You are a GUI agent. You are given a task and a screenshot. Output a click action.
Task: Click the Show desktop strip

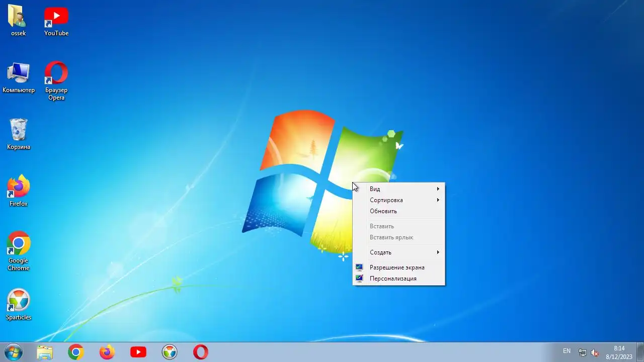[x=640, y=352]
